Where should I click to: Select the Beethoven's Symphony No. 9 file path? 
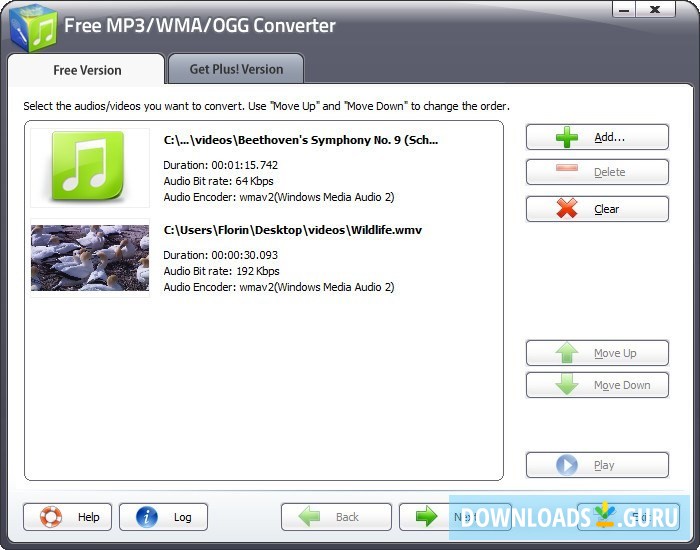[301, 140]
